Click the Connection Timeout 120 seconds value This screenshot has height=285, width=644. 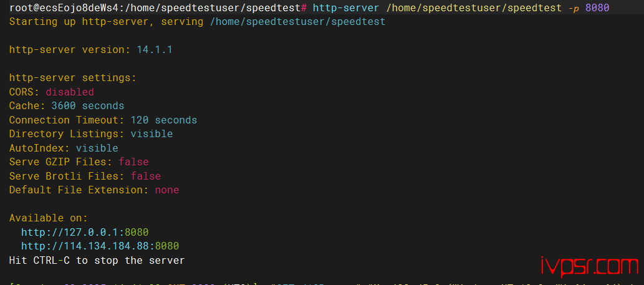pos(163,120)
